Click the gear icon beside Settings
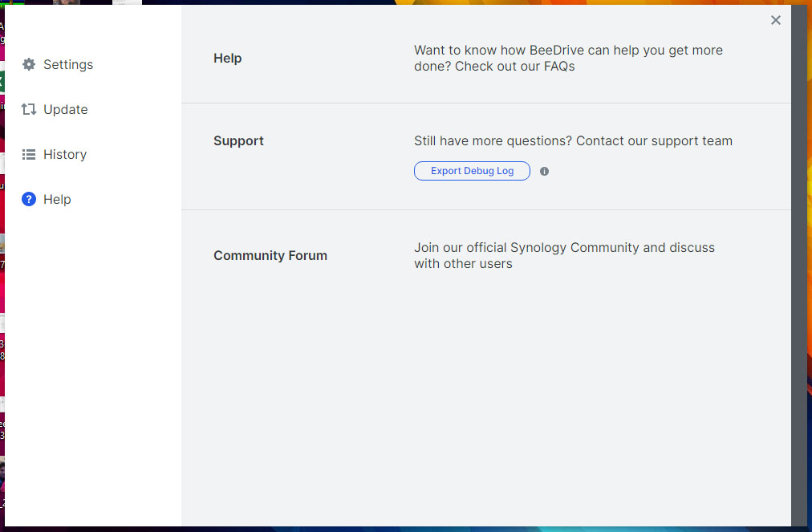812x532 pixels. point(29,64)
